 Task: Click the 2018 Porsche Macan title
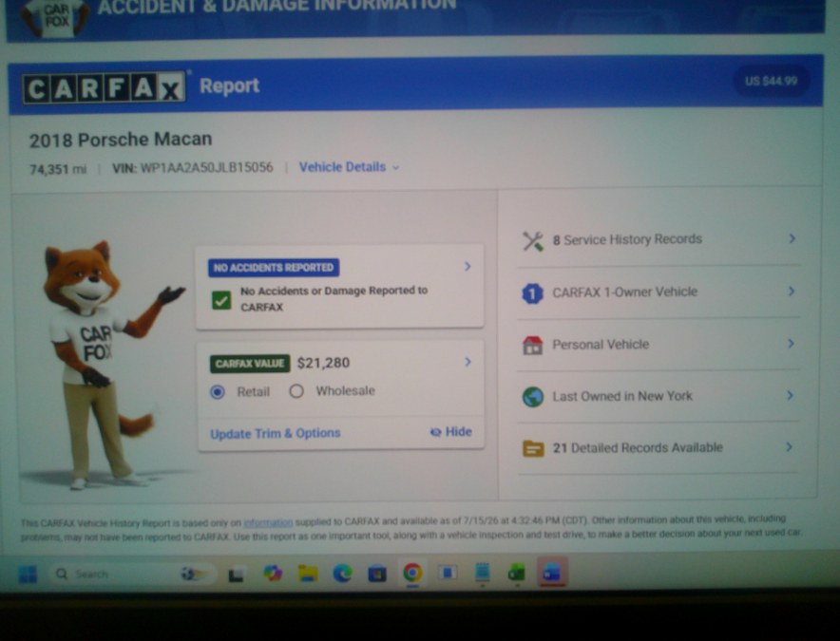pos(121,140)
